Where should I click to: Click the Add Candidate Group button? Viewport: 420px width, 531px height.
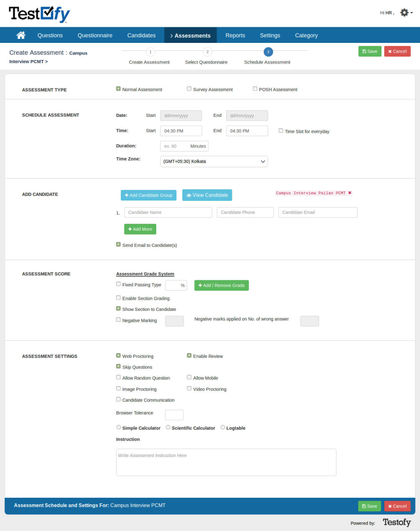tap(148, 195)
